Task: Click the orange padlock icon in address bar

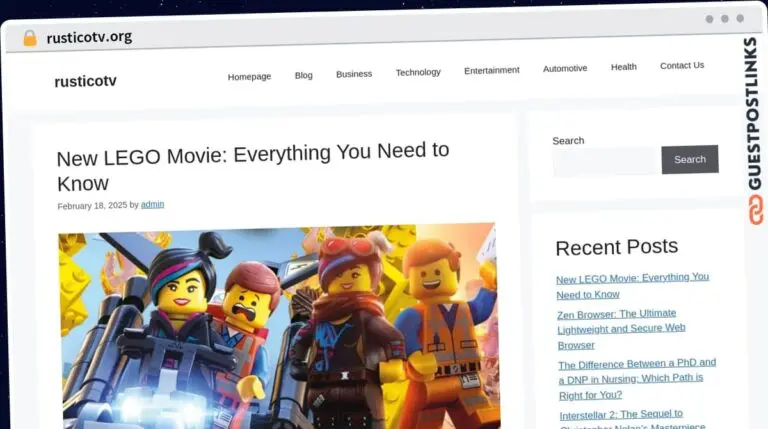Action: 30,38
